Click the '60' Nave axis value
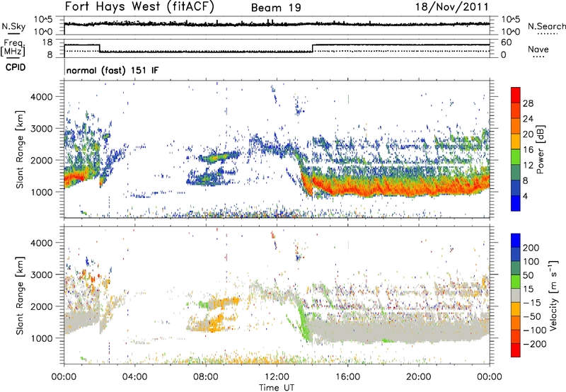 coord(507,42)
